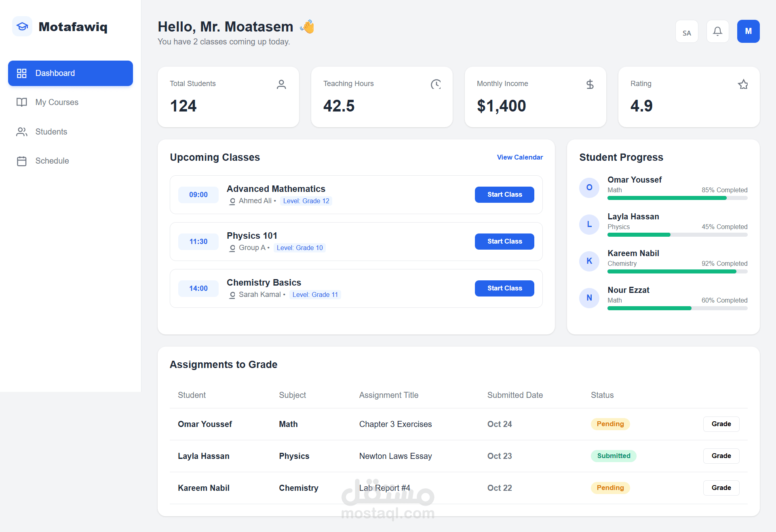Click the View Calendar link

tap(520, 157)
